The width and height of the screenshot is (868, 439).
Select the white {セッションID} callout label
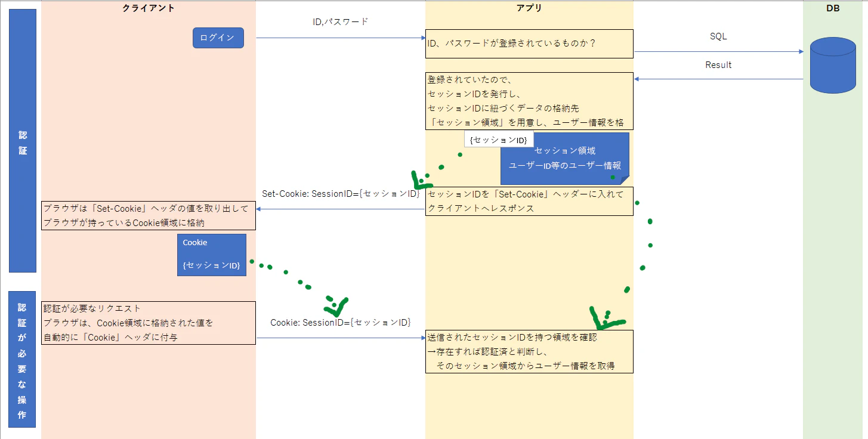[x=499, y=140]
